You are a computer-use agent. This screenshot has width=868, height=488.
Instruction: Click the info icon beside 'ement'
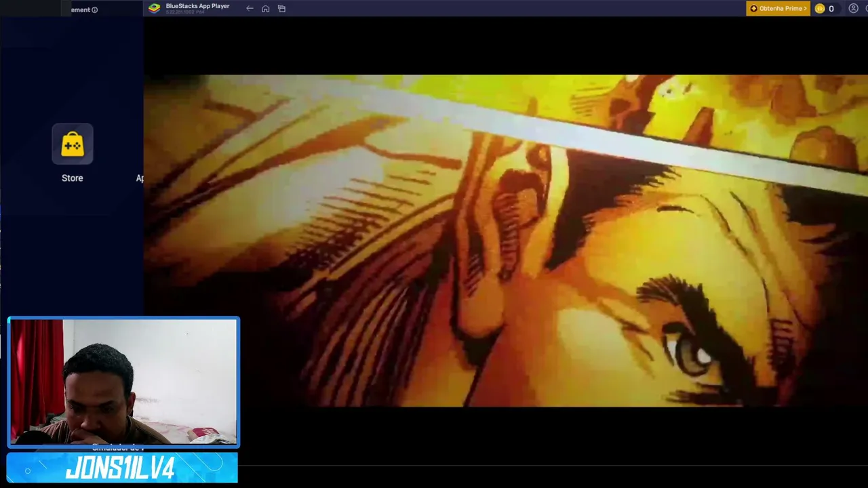coord(95,10)
